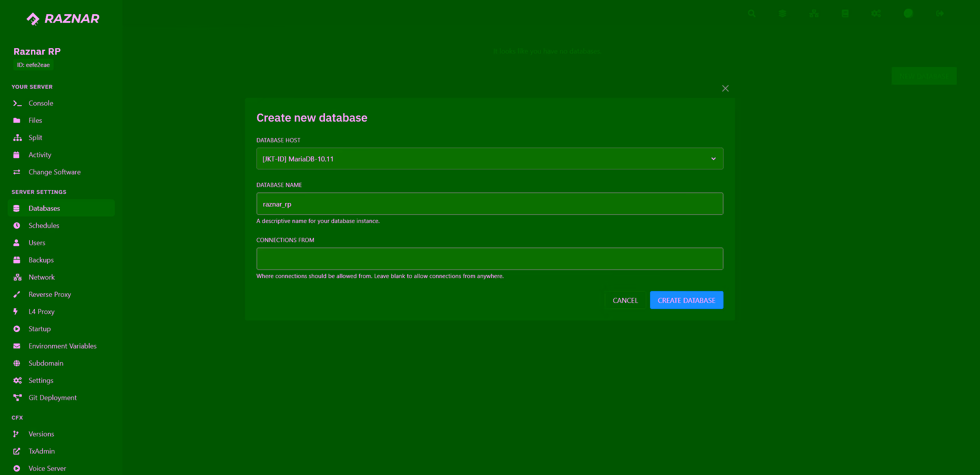The width and height of the screenshot is (980, 475).
Task: Click the Versions branch icon
Action: 16,434
